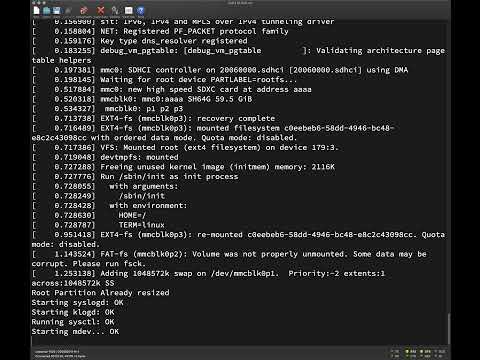Image resolution: width=480 pixels, height=360 pixels.
Task: Click 'new high speed SDXC card' line
Action: pos(172,90)
